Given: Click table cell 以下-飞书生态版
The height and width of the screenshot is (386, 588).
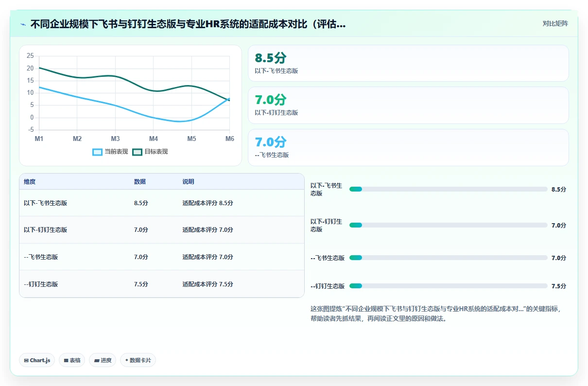Looking at the screenshot, I should click(45, 203).
